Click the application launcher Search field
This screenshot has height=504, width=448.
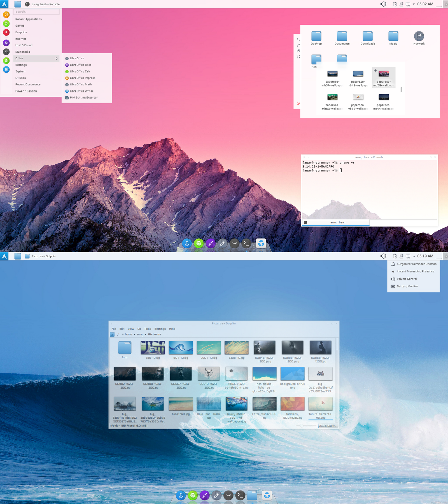click(x=36, y=11)
